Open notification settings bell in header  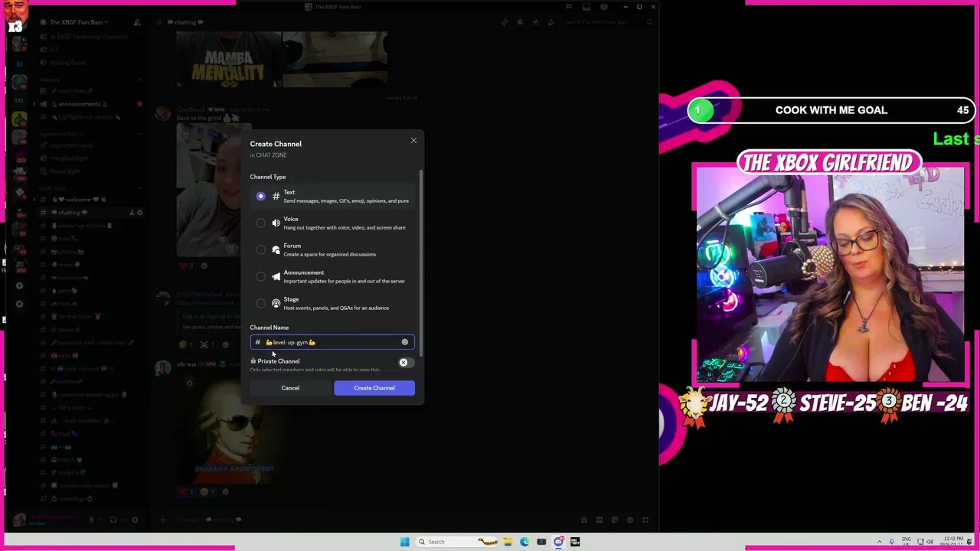point(520,22)
